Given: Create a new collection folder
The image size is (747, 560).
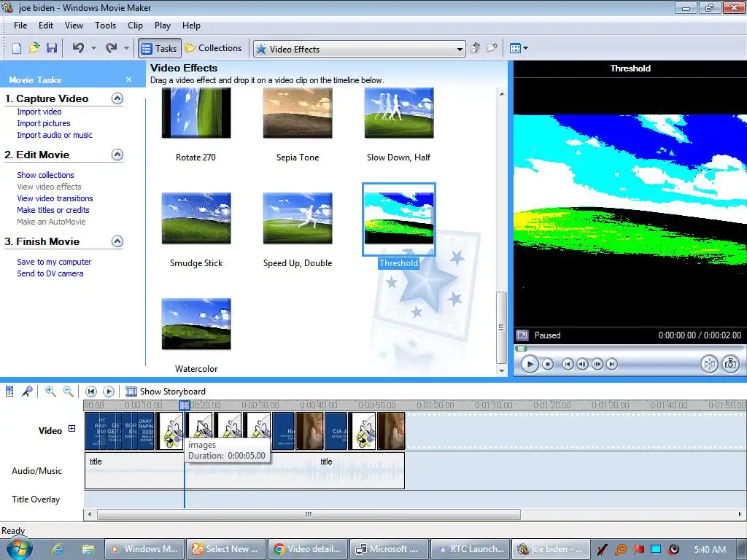Looking at the screenshot, I should tap(492, 48).
